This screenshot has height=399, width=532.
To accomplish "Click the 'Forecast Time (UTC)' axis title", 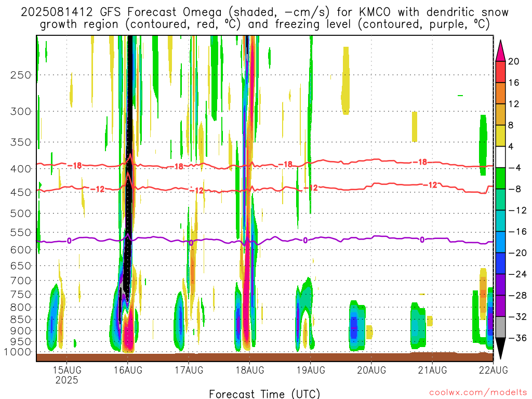I will point(264,394).
